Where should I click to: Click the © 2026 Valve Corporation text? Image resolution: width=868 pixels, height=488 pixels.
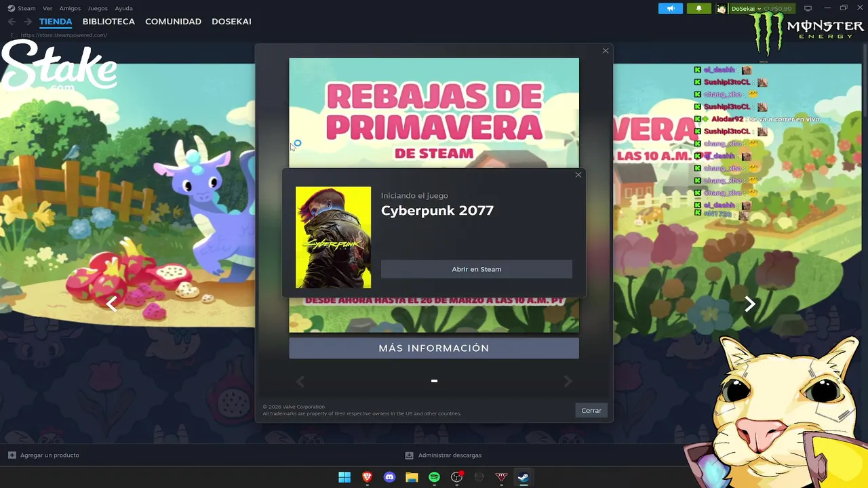294,407
